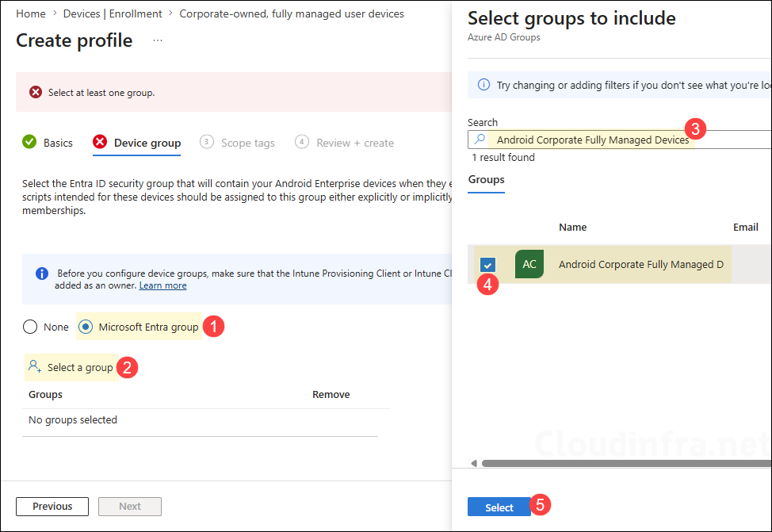Click the Groups column header in the profile table
Screen dimensions: 772x532
pos(45,395)
